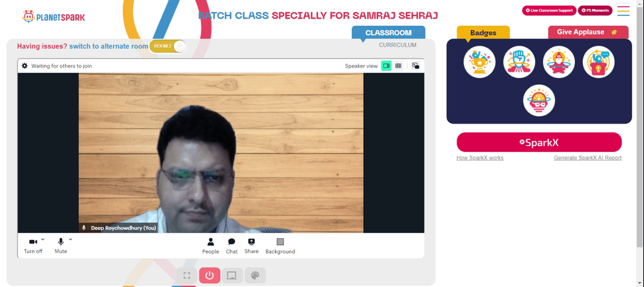The height and width of the screenshot is (287, 644).
Task: Click Generate SparkX AI Report link
Action: tap(587, 158)
